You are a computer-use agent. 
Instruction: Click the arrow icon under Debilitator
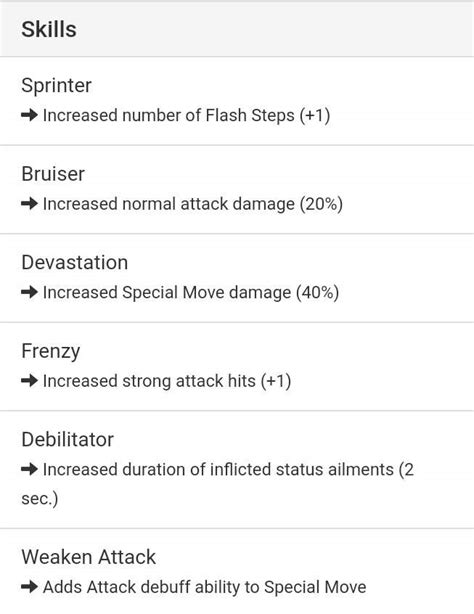click(29, 470)
